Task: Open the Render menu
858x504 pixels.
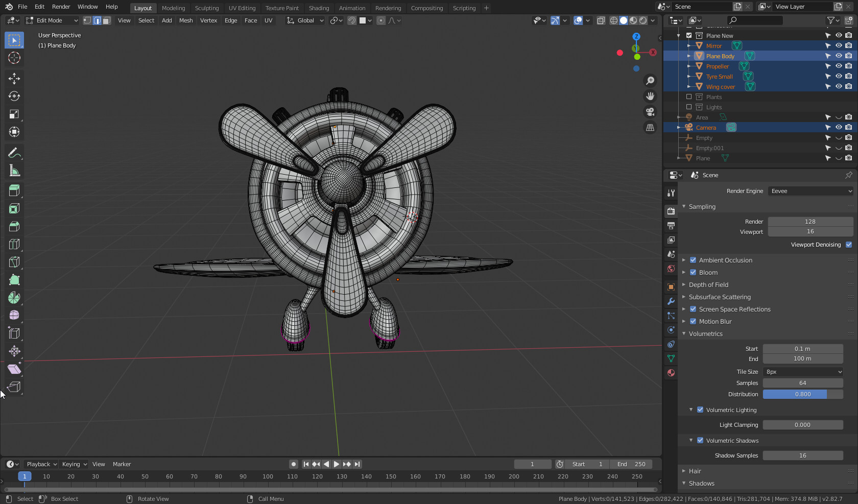Action: [x=61, y=7]
